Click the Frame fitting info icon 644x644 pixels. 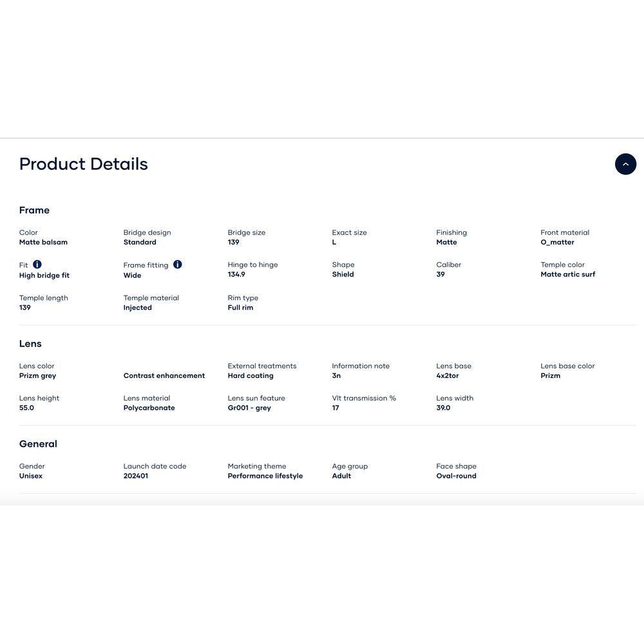[178, 265]
